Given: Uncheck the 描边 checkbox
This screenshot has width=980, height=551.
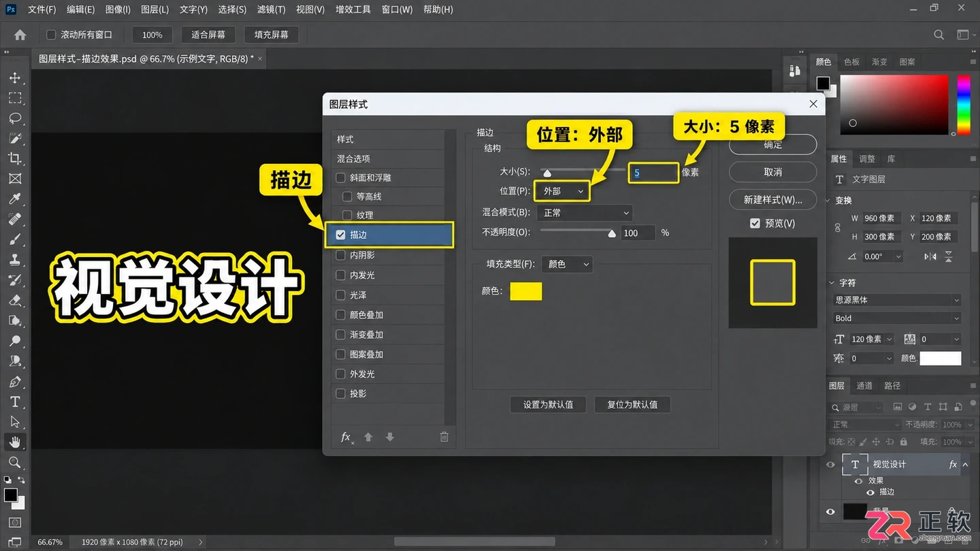Looking at the screenshot, I should tap(341, 235).
